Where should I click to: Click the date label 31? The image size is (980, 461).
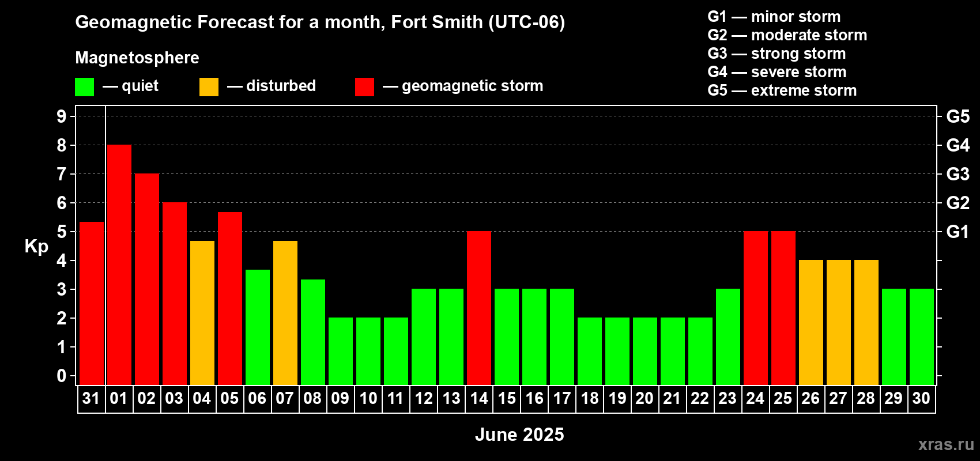91,398
